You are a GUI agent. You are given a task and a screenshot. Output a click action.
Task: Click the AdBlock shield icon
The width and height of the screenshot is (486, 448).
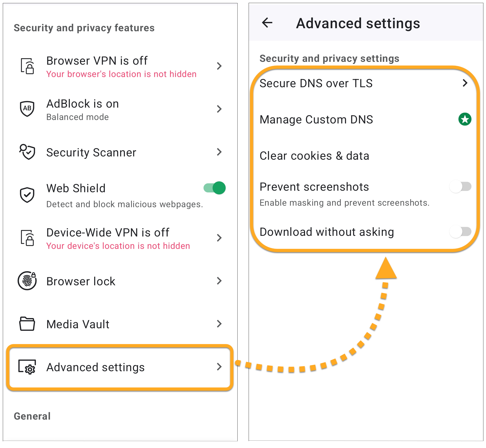point(27,109)
